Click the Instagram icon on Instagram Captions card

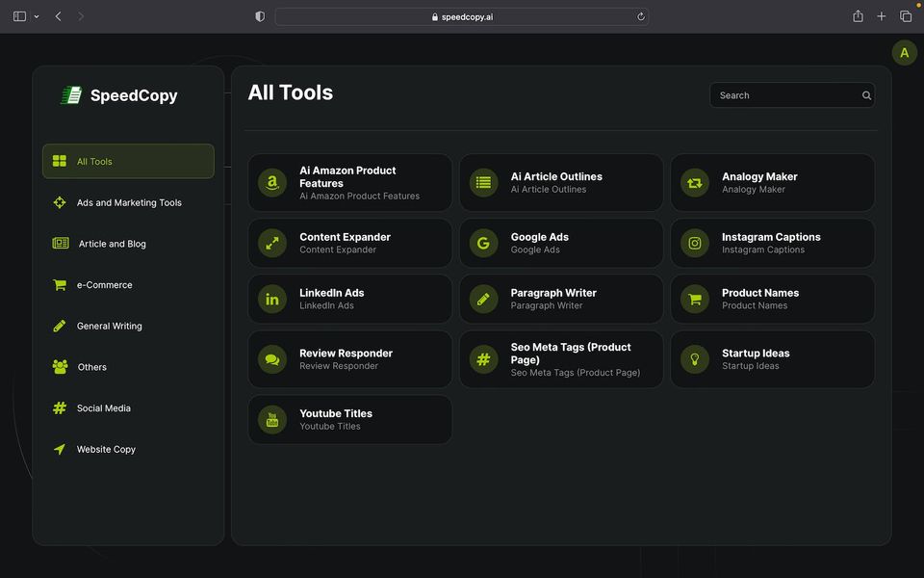point(695,243)
